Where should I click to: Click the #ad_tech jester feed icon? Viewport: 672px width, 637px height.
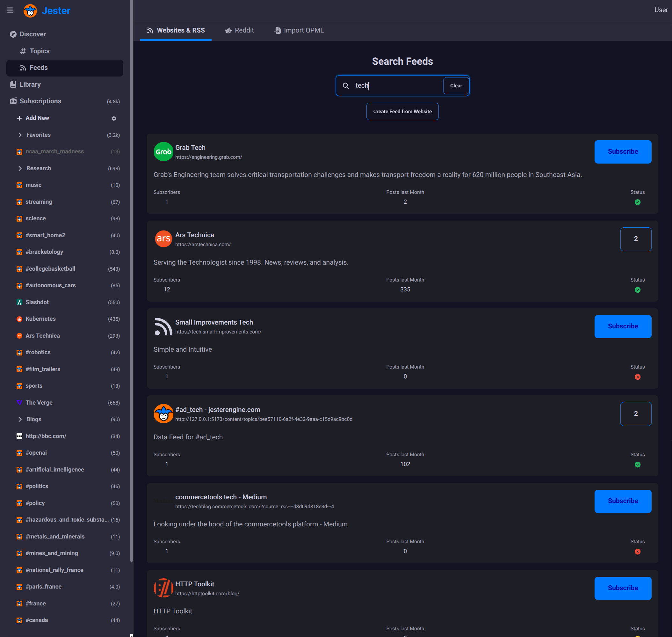point(163,414)
